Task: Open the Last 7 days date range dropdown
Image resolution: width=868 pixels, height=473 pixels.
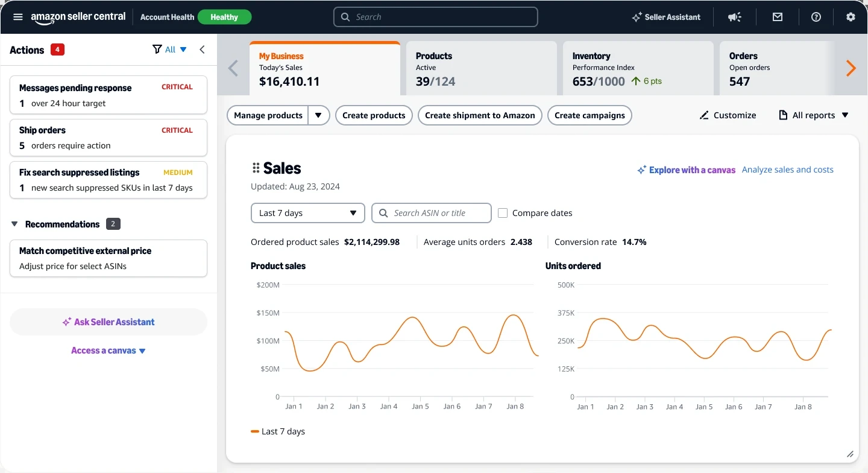Action: point(308,213)
